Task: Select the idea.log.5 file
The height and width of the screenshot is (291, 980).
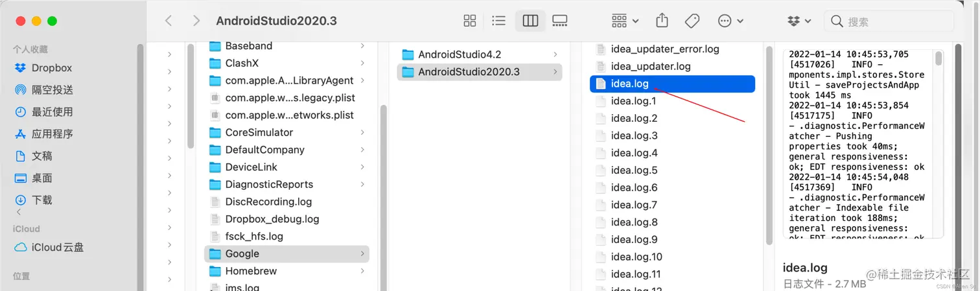Action: coord(672,170)
